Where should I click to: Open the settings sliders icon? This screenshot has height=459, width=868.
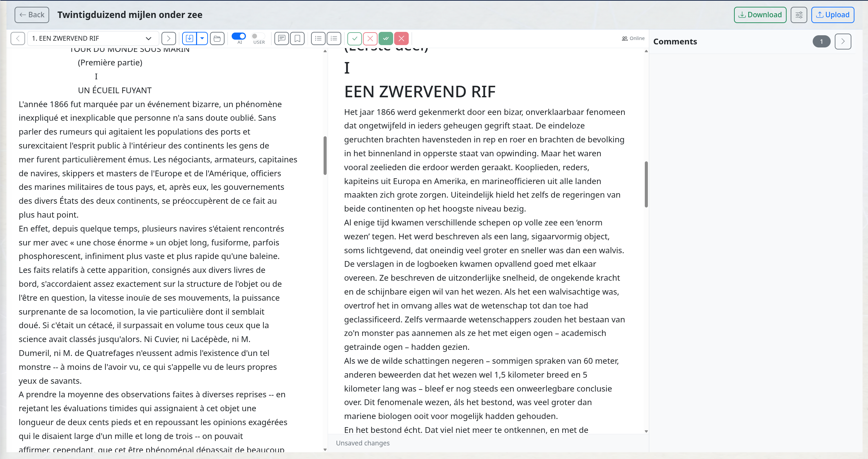[799, 15]
